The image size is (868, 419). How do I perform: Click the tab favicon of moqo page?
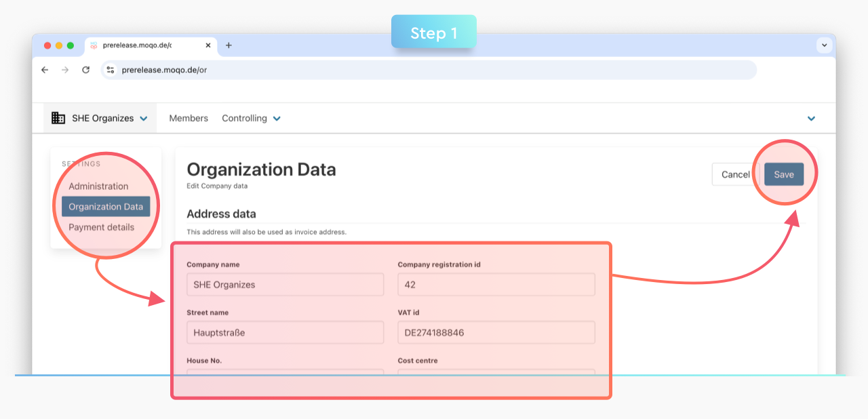pyautogui.click(x=94, y=45)
